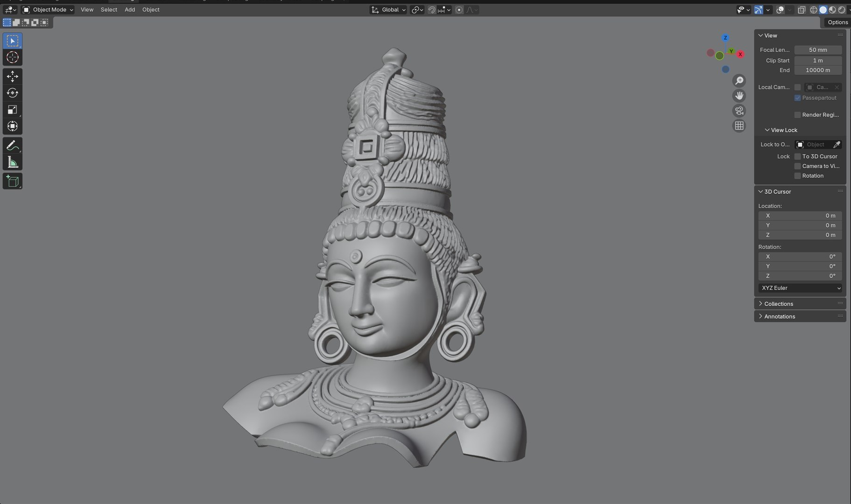
Task: Enable Lock To 3D Cursor checkbox
Action: click(x=797, y=156)
